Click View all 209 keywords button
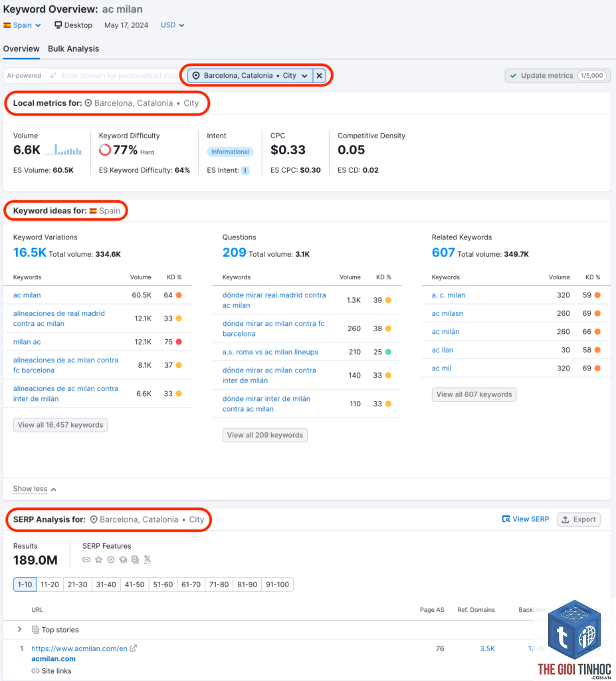 [264, 435]
